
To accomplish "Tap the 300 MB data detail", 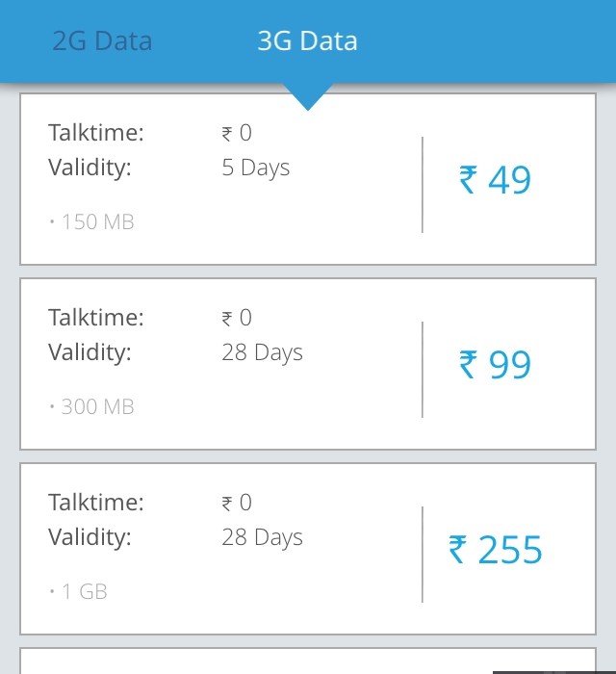I will point(94,407).
